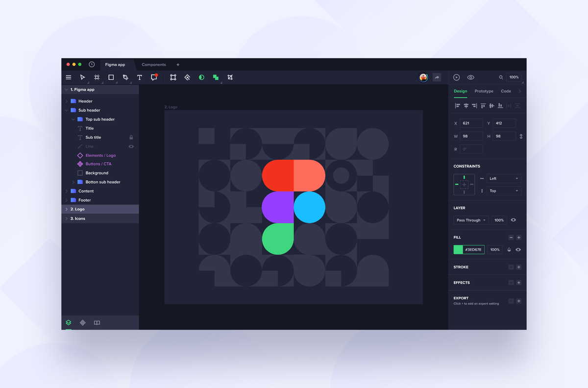Select the Rectangle shape tool

point(111,77)
